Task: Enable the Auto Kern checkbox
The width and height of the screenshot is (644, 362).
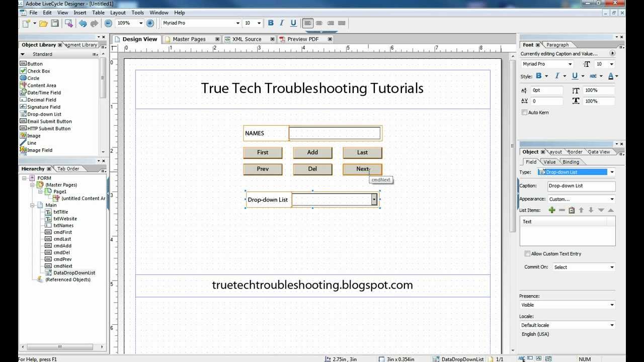Action: 525,113
